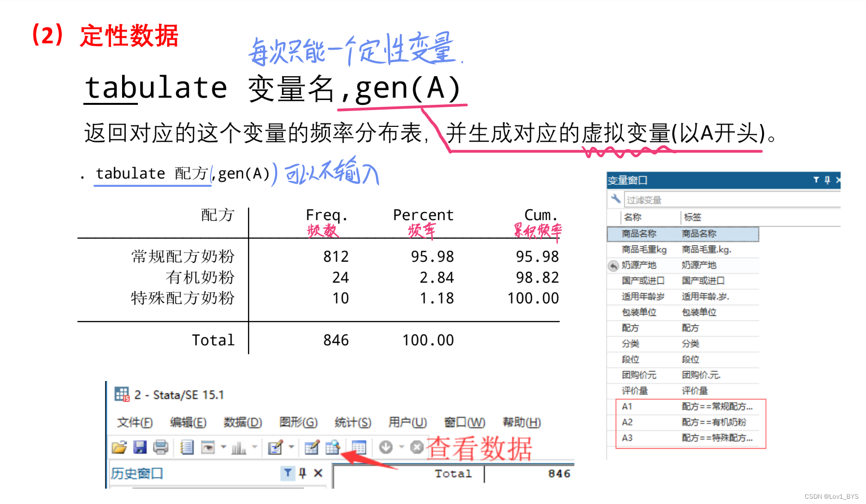Click the wrench button in 变量窗口

615,199
